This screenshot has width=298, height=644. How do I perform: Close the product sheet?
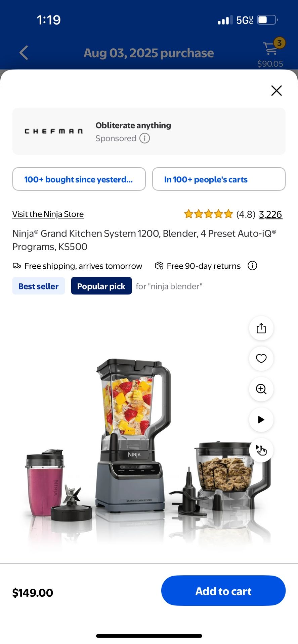[x=276, y=90]
